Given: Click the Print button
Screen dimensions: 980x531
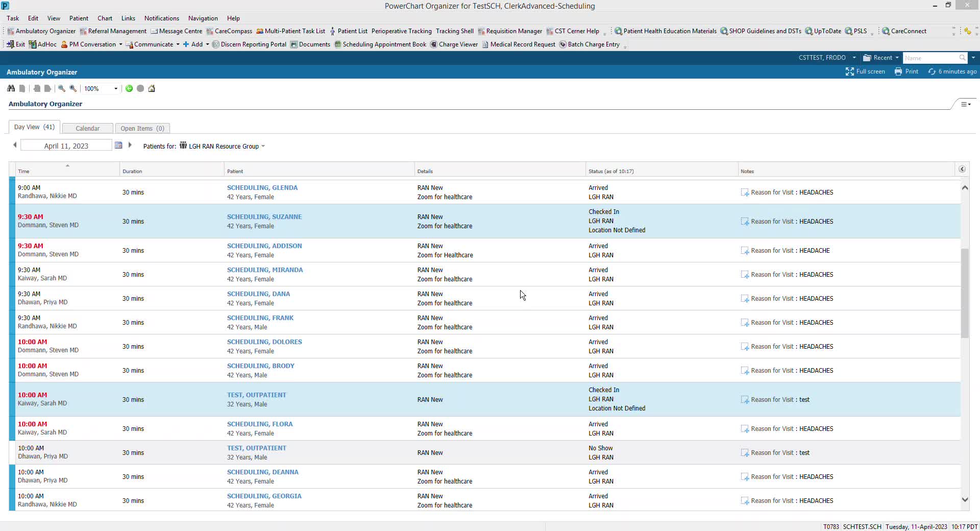Looking at the screenshot, I should [906, 71].
